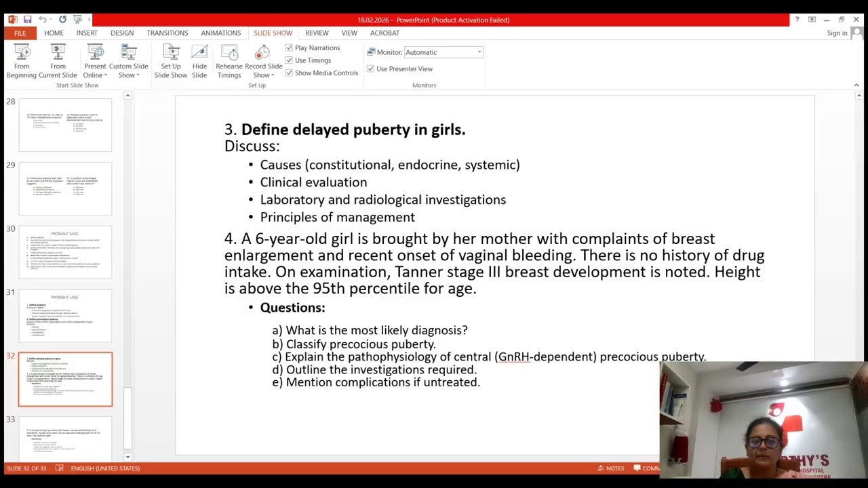
Task: Toggle Play Narrations checkbox
Action: point(289,48)
